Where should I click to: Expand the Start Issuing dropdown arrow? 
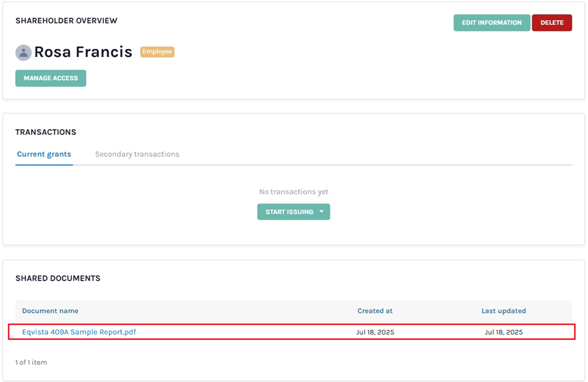pos(322,212)
